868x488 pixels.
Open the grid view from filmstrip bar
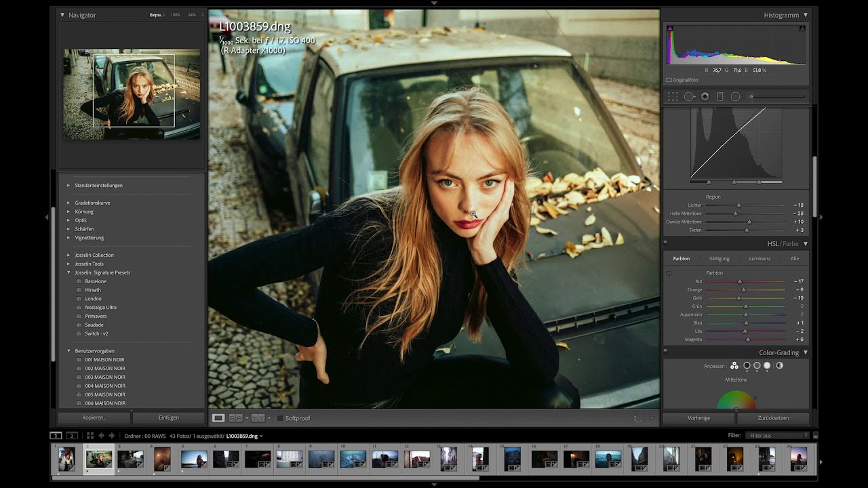tap(90, 436)
